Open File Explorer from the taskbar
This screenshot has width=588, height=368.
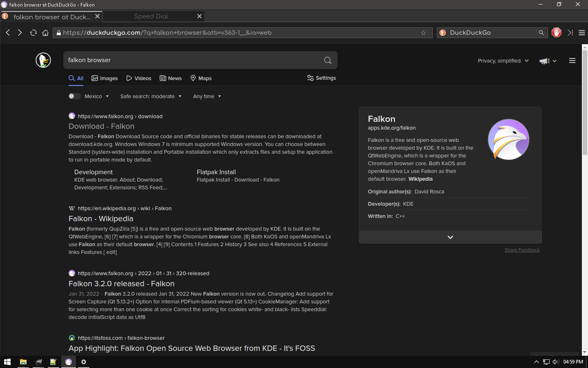pos(23,362)
